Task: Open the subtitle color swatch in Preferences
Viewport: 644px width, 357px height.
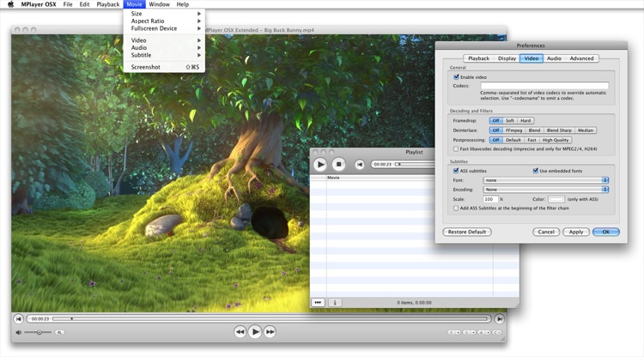Action: point(556,199)
